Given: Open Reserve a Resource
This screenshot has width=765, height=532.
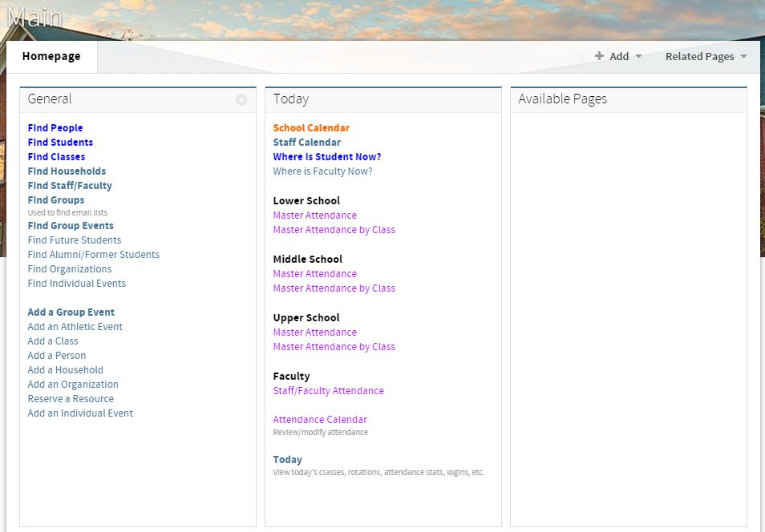Looking at the screenshot, I should (70, 398).
